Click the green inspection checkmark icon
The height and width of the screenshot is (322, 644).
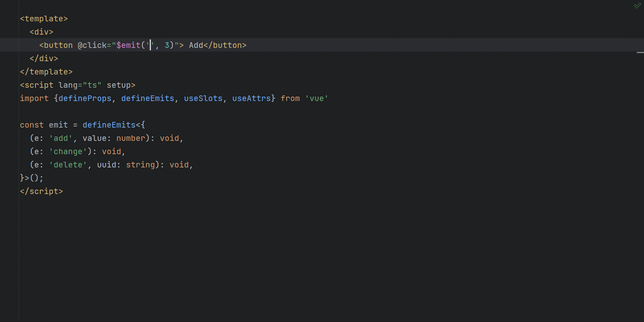(637, 6)
